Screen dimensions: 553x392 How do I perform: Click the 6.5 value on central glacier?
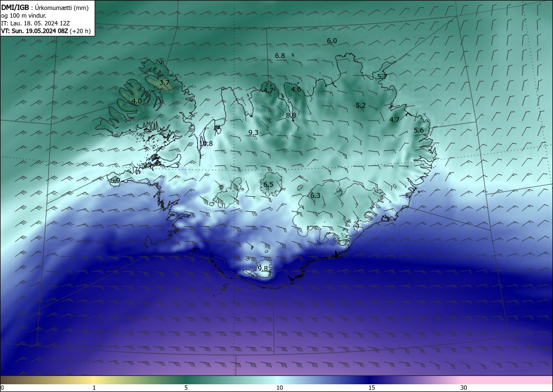click(268, 184)
